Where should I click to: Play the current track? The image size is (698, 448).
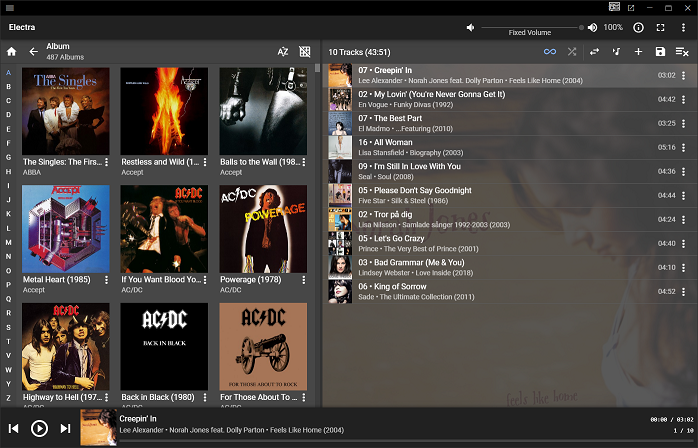[39, 428]
